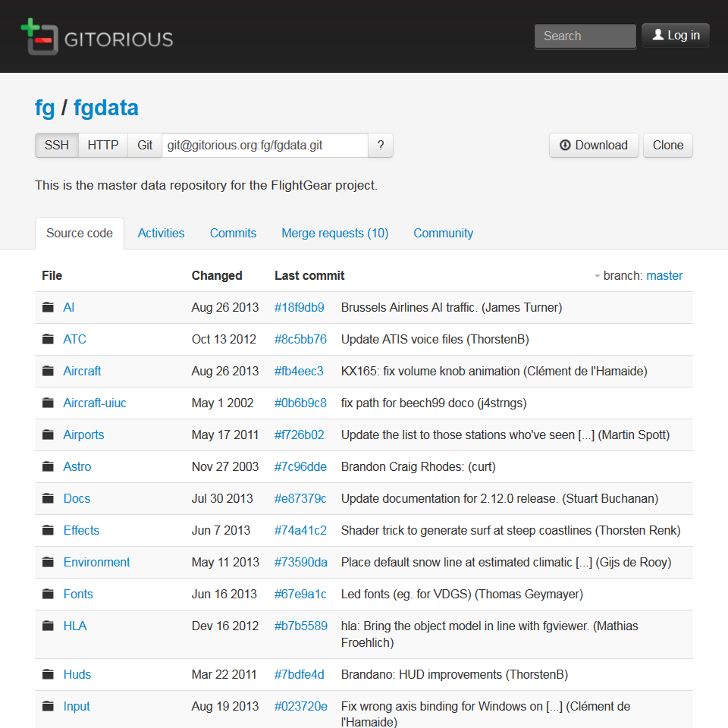Open commit #8c5bb76
Screen dimensions: 728x728
pos(300,340)
